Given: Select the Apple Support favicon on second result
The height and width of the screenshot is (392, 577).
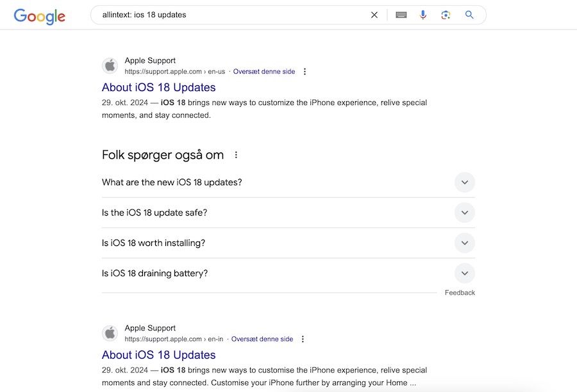Looking at the screenshot, I should 110,332.
